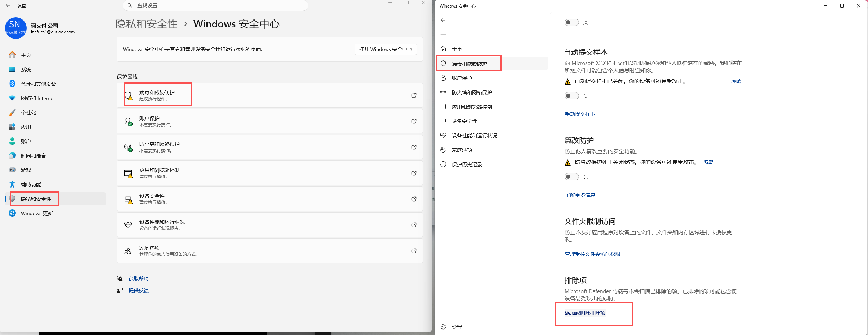Open 网络和 Internet wifi icon
The height and width of the screenshot is (335, 868).
pyautogui.click(x=12, y=98)
